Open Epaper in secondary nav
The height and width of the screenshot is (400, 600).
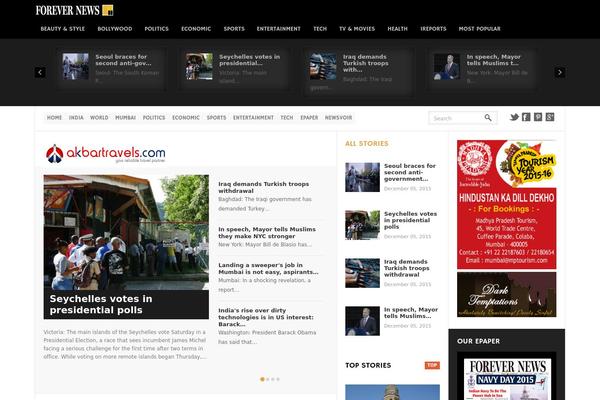[x=309, y=118]
